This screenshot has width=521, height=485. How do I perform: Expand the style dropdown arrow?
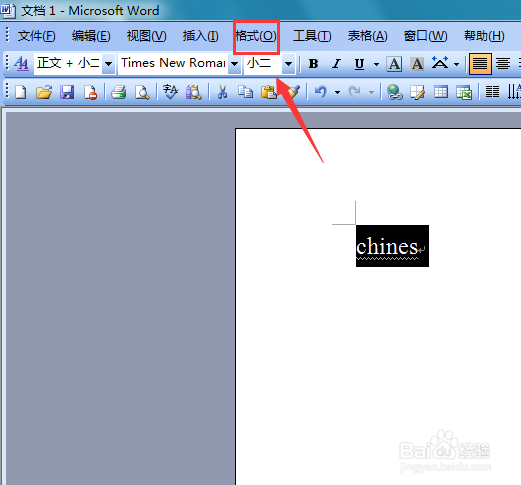pyautogui.click(x=108, y=64)
